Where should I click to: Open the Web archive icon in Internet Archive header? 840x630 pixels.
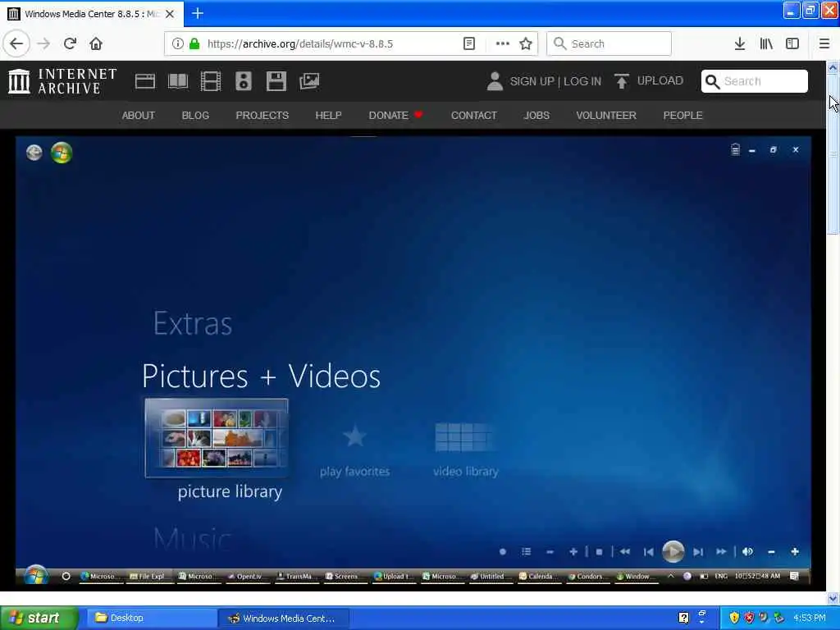coord(144,81)
